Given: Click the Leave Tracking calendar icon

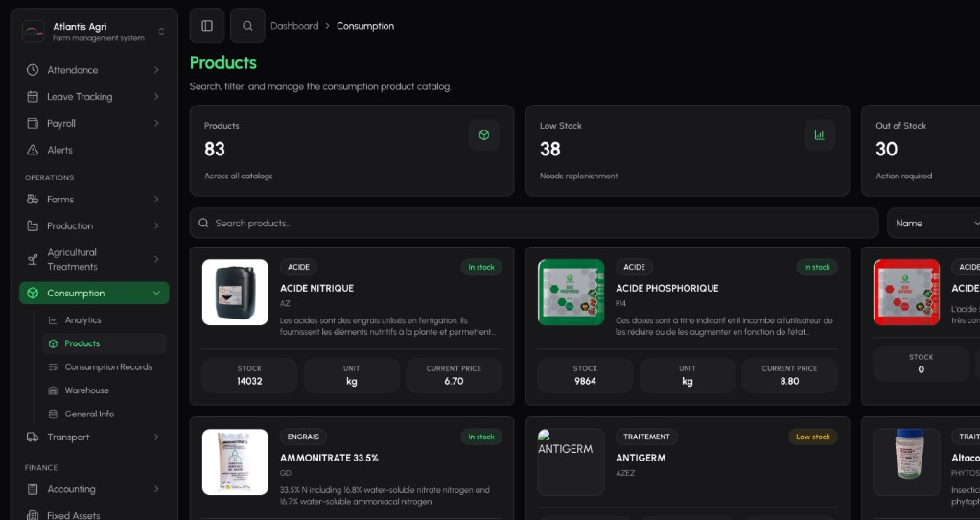Looking at the screenshot, I should point(33,96).
